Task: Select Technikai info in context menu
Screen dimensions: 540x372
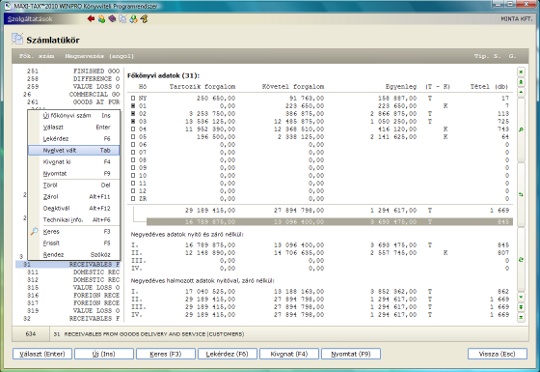Action: [x=74, y=220]
